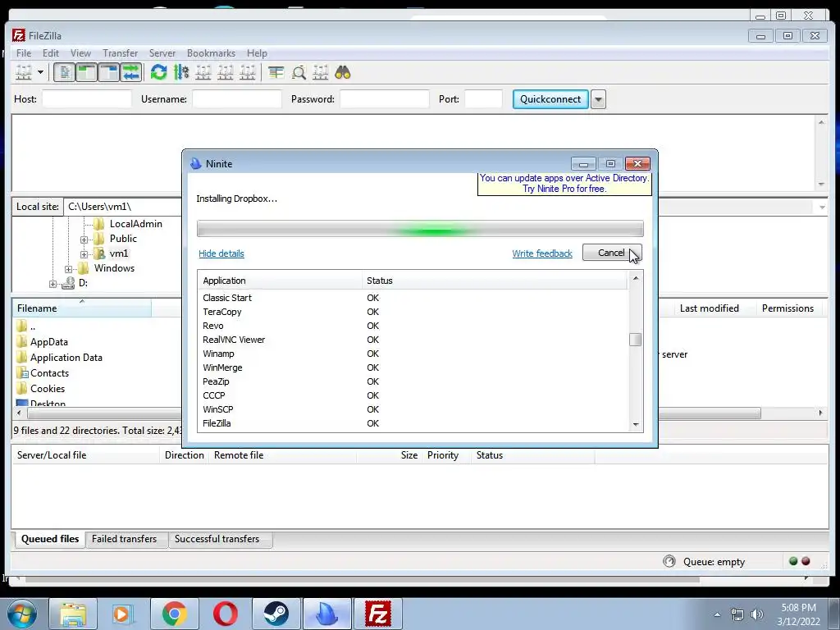Click Hide details link in Ninite
Screen dimensions: 840x630
click(x=221, y=253)
